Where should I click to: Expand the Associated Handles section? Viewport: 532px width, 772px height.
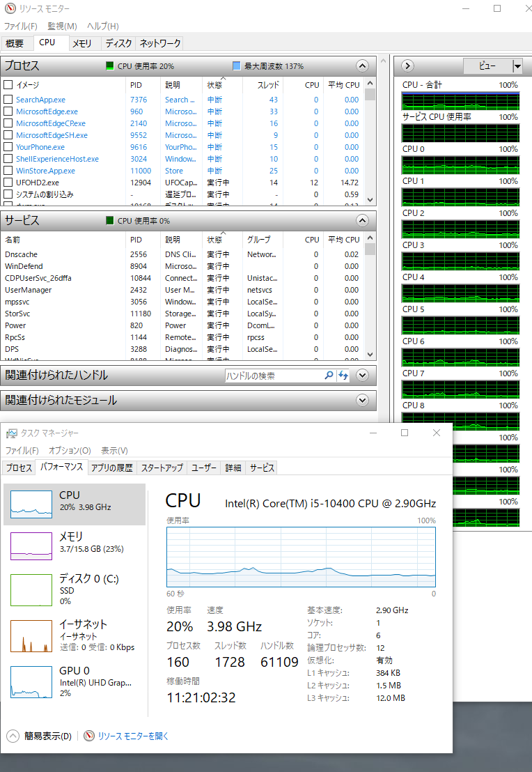pyautogui.click(x=361, y=376)
